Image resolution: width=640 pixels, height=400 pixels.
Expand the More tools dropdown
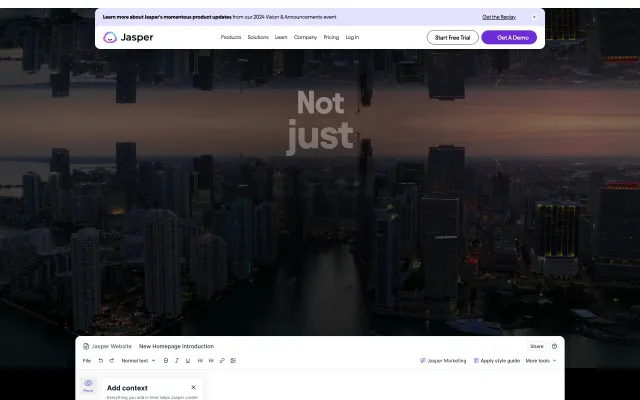click(x=541, y=361)
